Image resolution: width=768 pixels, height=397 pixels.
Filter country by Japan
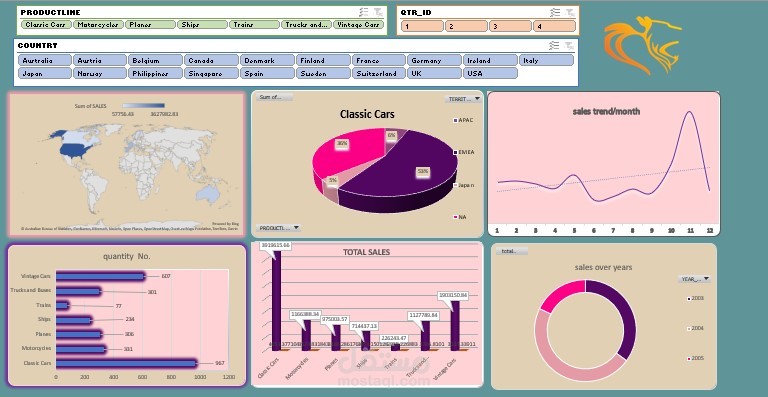click(45, 73)
